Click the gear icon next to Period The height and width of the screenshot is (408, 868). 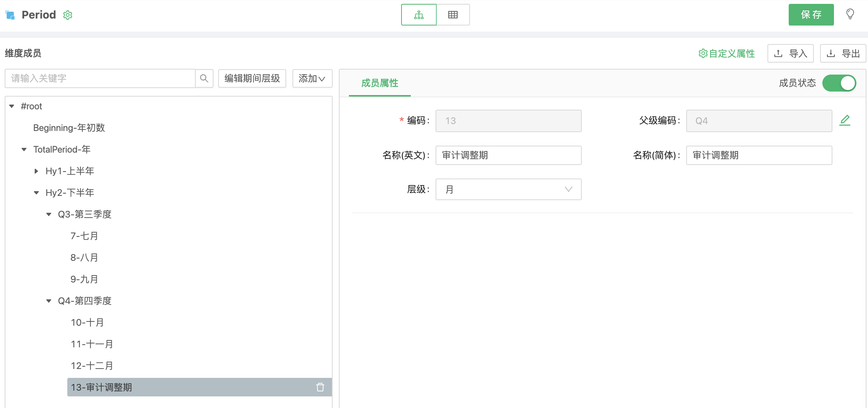pos(68,15)
